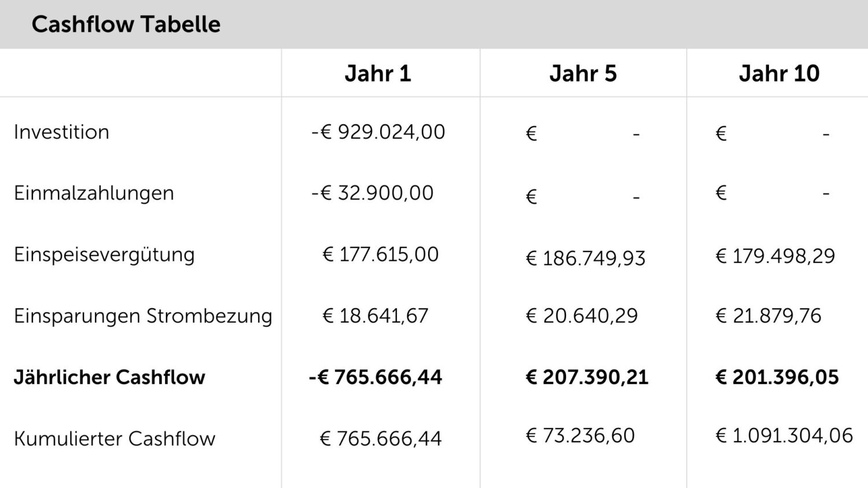
Task: Click the Einmalzahlungen row label
Action: 94,193
